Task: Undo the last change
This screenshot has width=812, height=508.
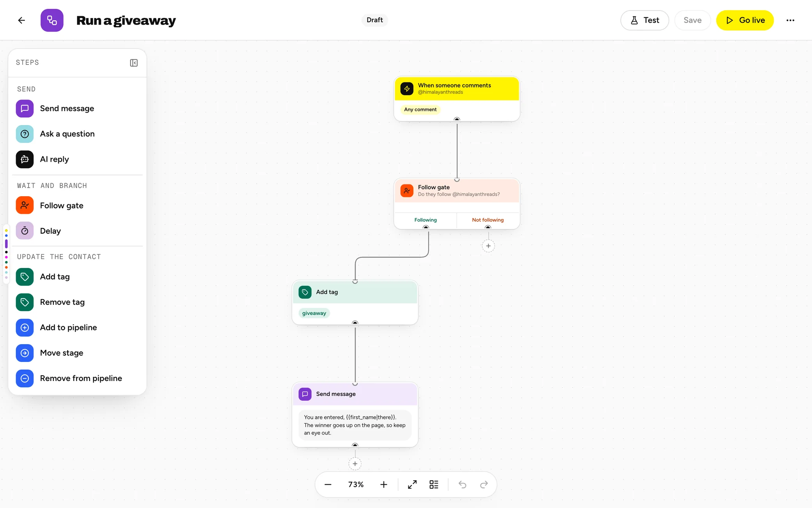Action: (x=463, y=485)
